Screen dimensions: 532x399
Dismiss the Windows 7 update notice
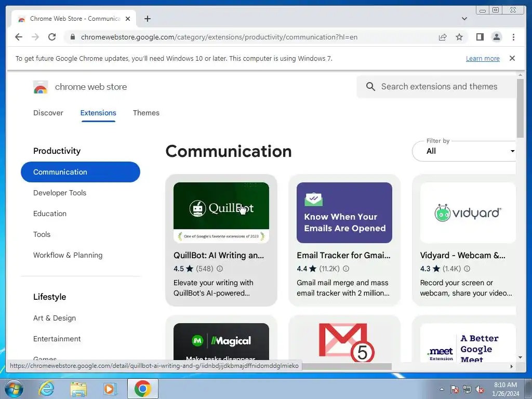coord(512,58)
